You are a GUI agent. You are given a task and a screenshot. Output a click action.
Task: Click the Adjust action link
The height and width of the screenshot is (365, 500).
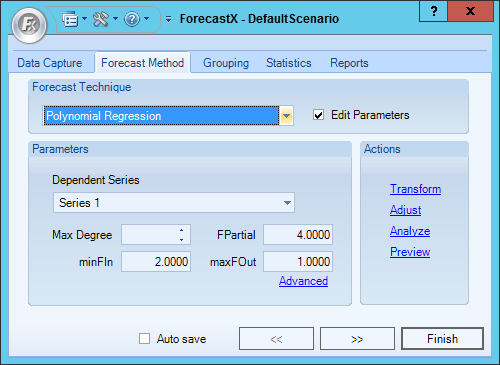(x=405, y=210)
